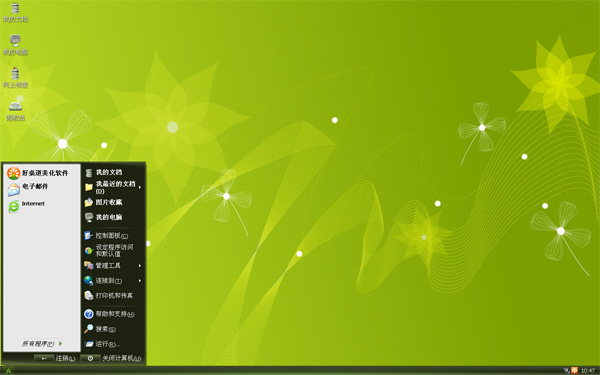
Task: Launch 好桌道美化软件 from start menu
Action: (38, 173)
